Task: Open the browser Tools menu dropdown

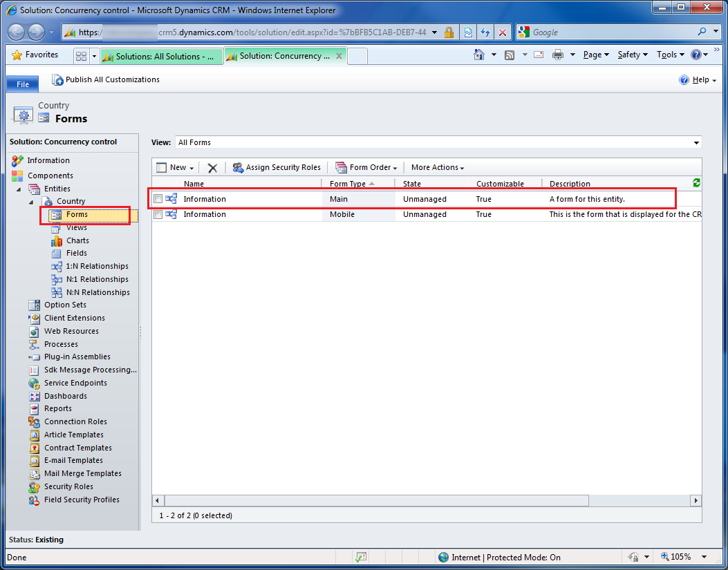Action: click(x=671, y=55)
